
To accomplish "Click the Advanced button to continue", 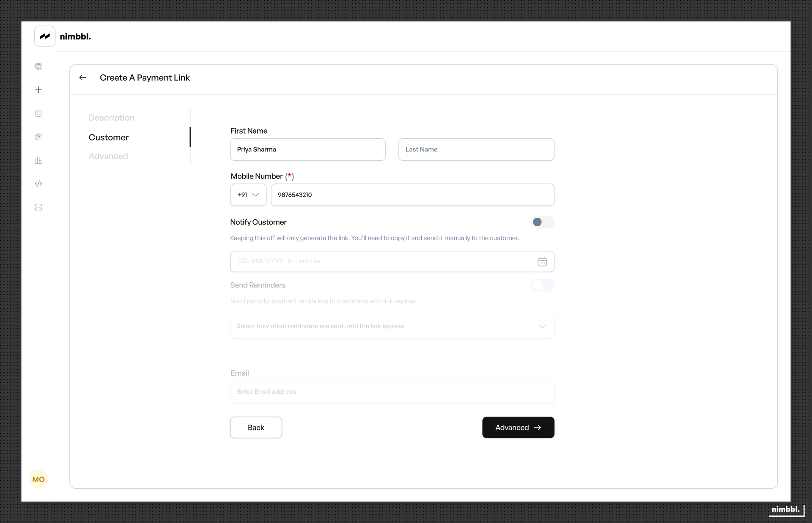I will tap(518, 427).
